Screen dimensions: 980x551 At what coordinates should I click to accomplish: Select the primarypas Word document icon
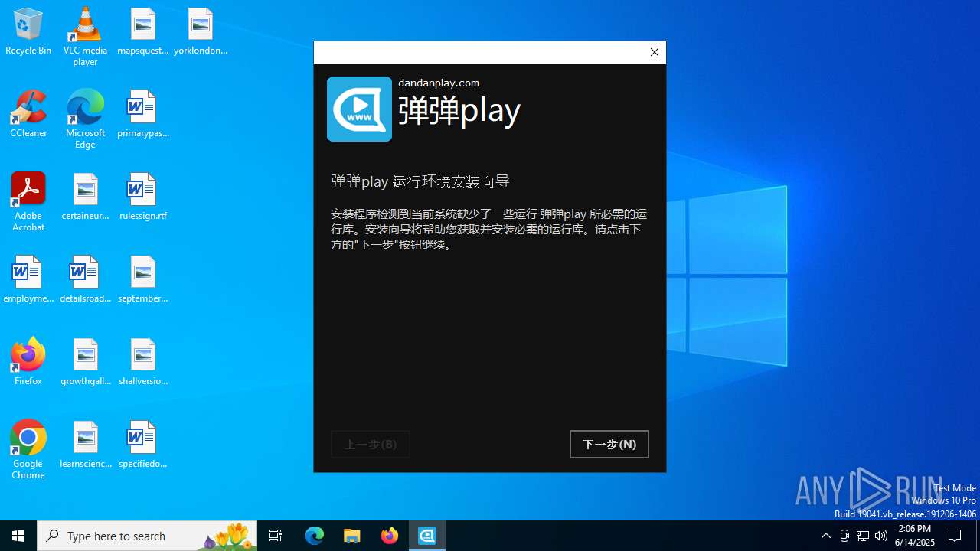(143, 115)
